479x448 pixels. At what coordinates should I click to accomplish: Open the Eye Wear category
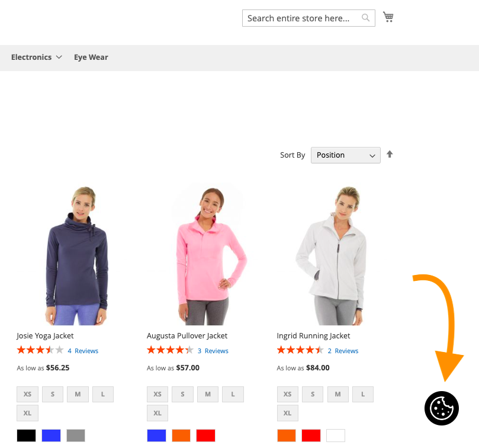[x=91, y=57]
